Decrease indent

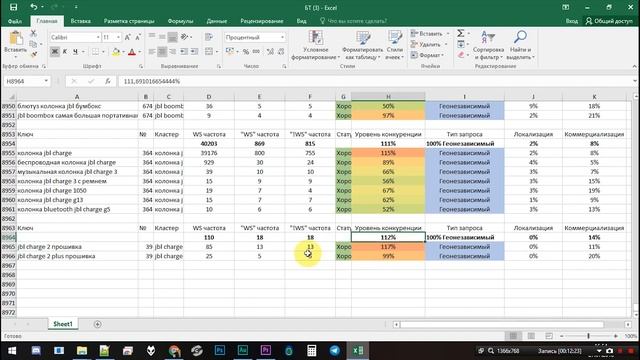pos(184,51)
